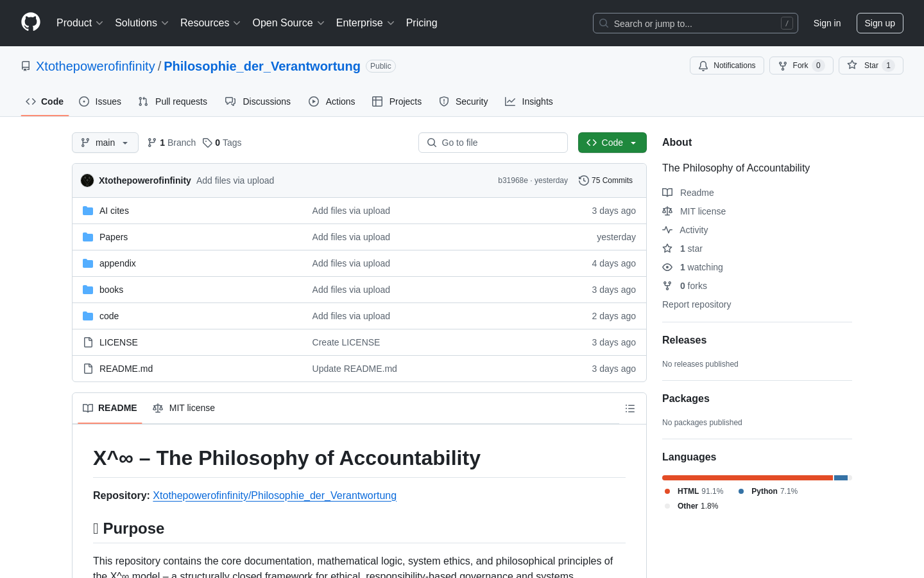
Task: Click the scale icon beside MIT license in About
Action: (667, 211)
